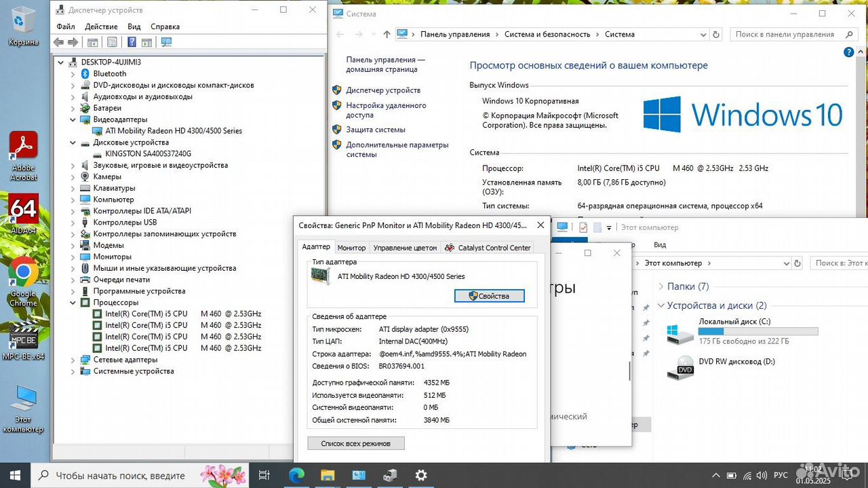This screenshot has width=868, height=488.
Task: Open the Вид menu in Device Manager
Action: 134,26
